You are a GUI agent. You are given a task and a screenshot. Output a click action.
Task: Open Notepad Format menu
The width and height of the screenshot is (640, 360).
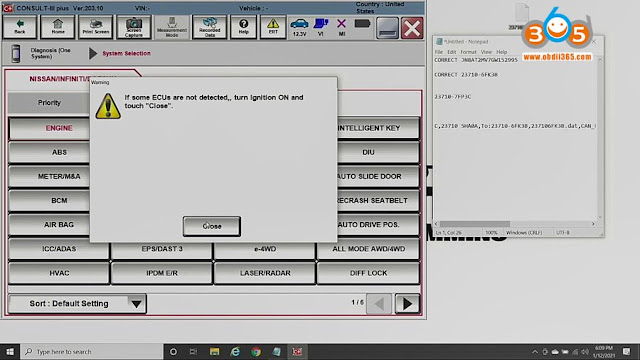pos(468,52)
